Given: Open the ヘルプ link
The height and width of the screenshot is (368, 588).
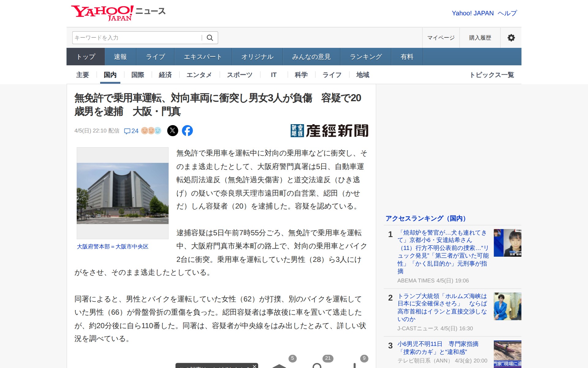Looking at the screenshot, I should pos(507,13).
